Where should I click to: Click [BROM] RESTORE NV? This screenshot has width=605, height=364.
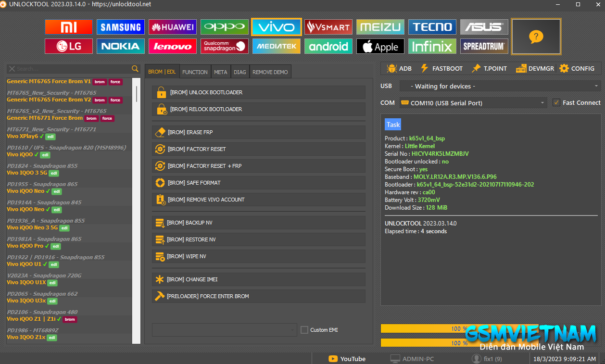pos(259,239)
